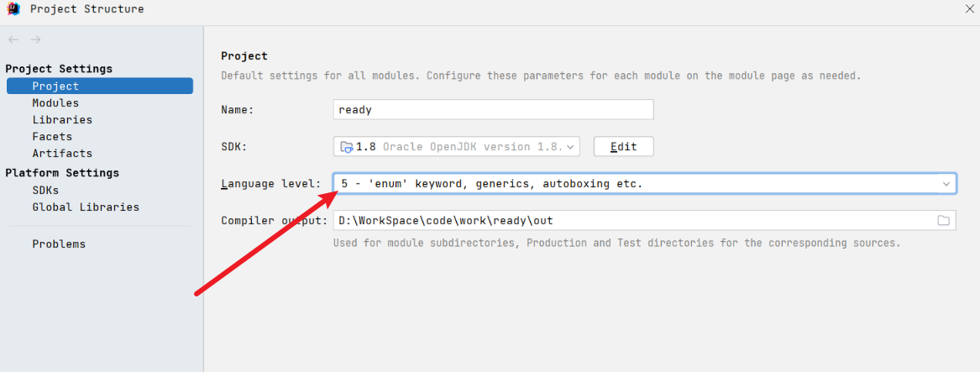Select Facets in Project Settings

tap(52, 136)
